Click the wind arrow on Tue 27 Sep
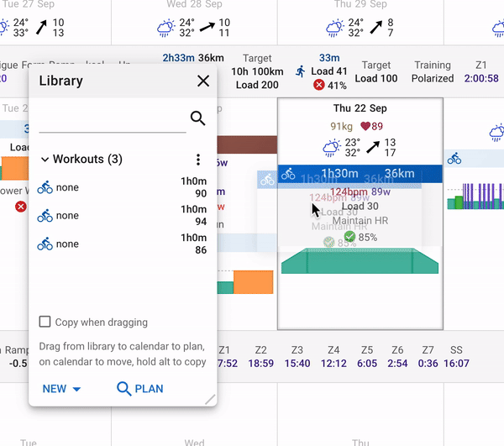The image size is (504, 446). tap(41, 27)
